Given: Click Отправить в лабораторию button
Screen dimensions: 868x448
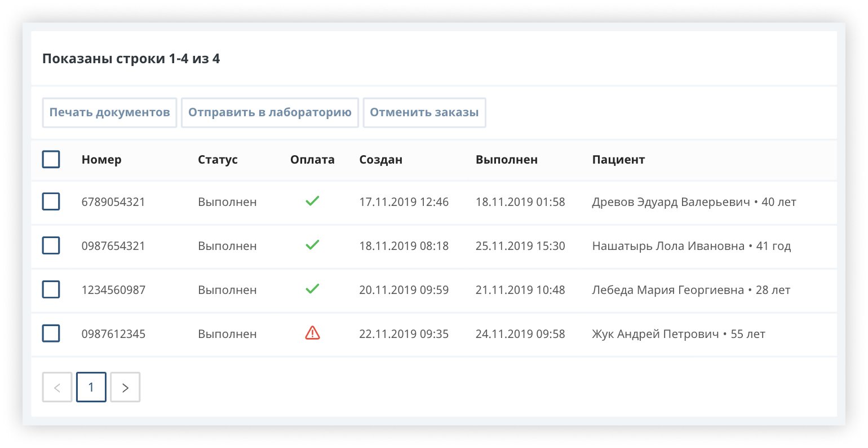Looking at the screenshot, I should [x=270, y=112].
